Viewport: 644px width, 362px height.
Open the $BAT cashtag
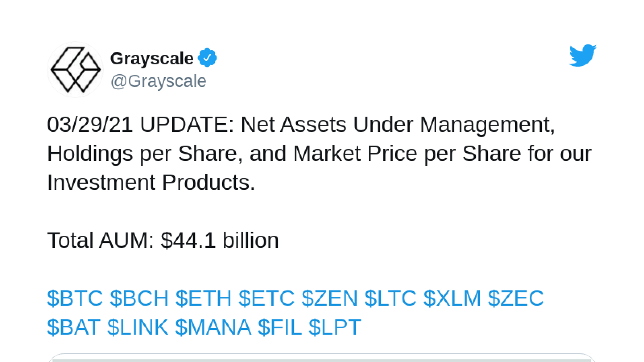click(74, 327)
